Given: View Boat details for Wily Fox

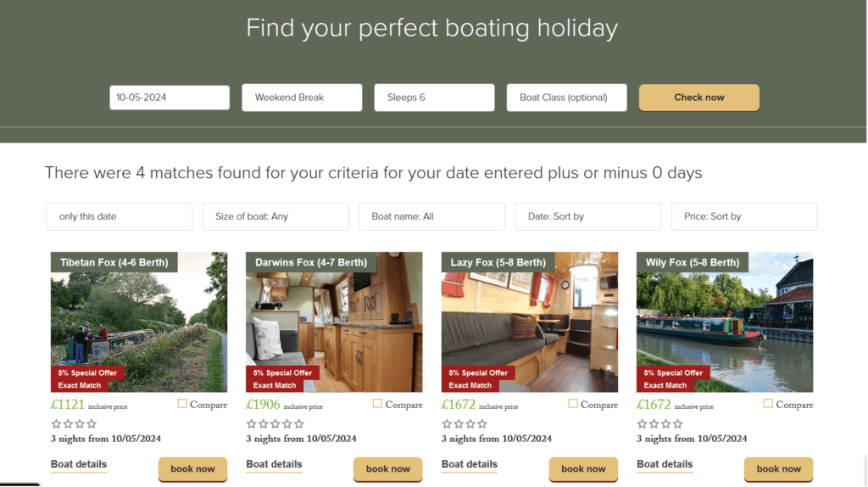Looking at the screenshot, I should [665, 464].
